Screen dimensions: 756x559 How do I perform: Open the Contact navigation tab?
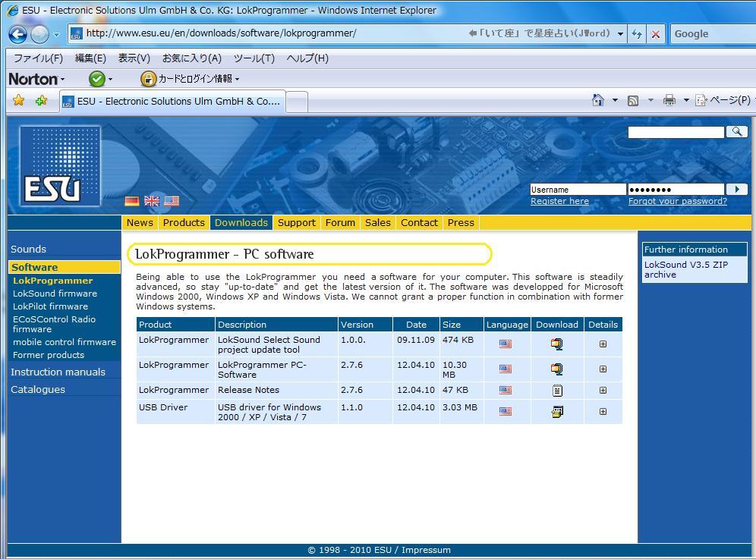point(419,223)
